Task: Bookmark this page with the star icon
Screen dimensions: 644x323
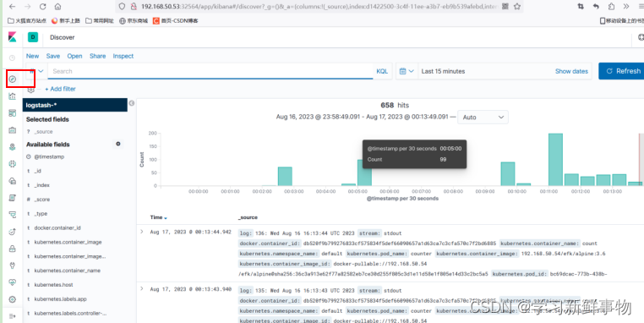Action: pyautogui.click(x=517, y=7)
